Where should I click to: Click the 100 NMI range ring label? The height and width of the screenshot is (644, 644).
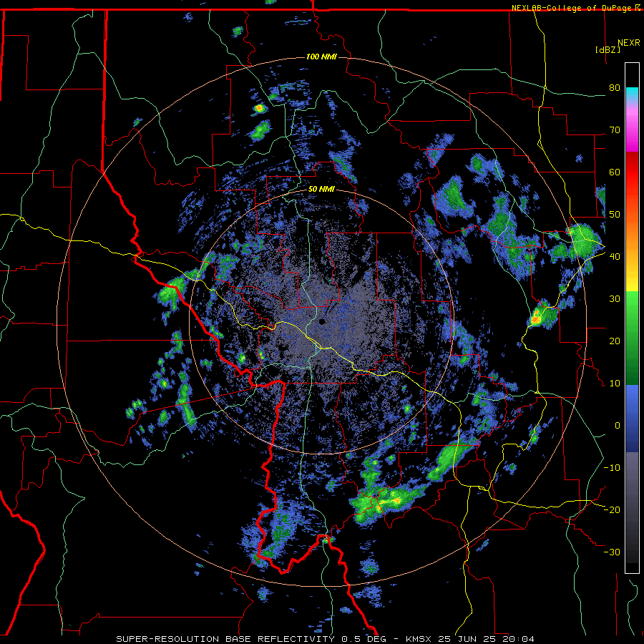coord(321,57)
